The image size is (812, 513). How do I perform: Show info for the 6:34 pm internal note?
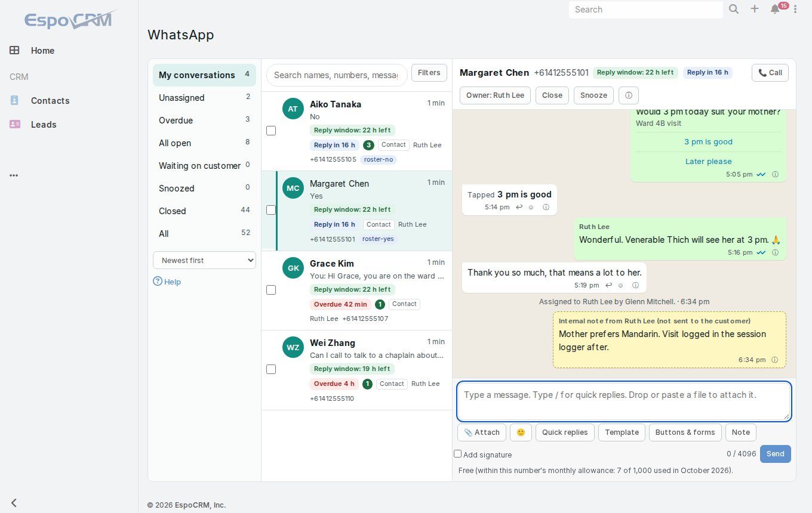pyautogui.click(x=774, y=360)
